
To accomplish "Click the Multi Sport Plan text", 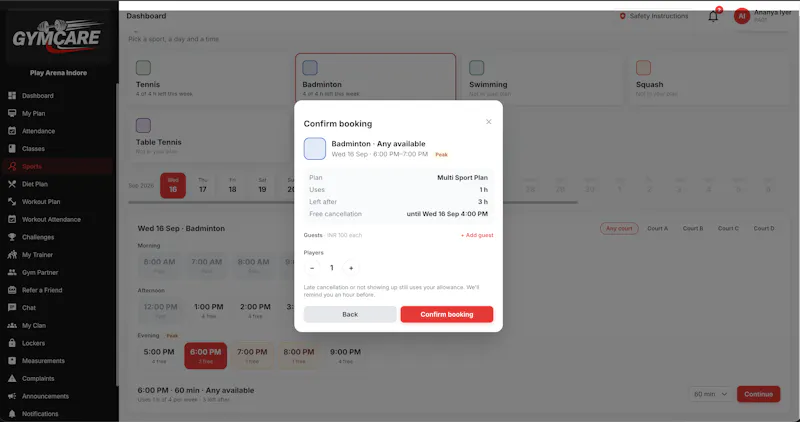I will point(462,178).
